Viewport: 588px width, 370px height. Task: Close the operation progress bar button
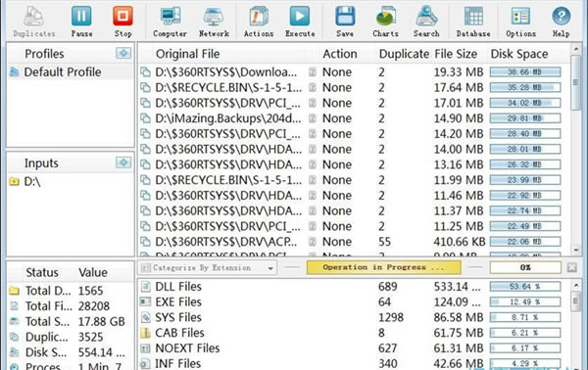[572, 267]
